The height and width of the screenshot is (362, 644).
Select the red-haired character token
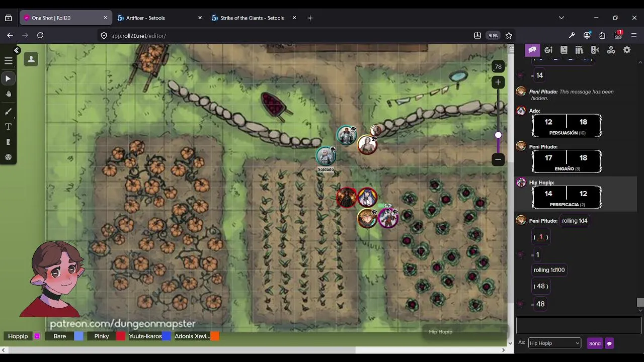347,198
